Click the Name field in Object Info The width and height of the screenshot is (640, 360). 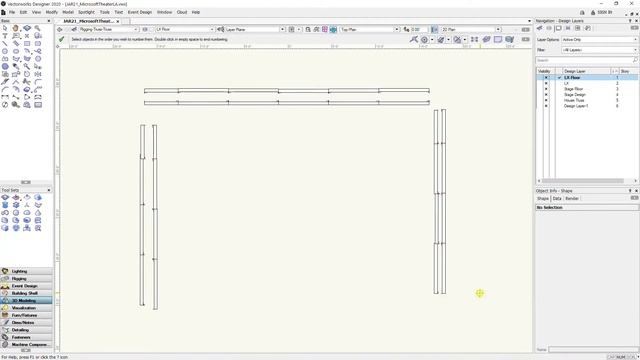tap(593, 349)
